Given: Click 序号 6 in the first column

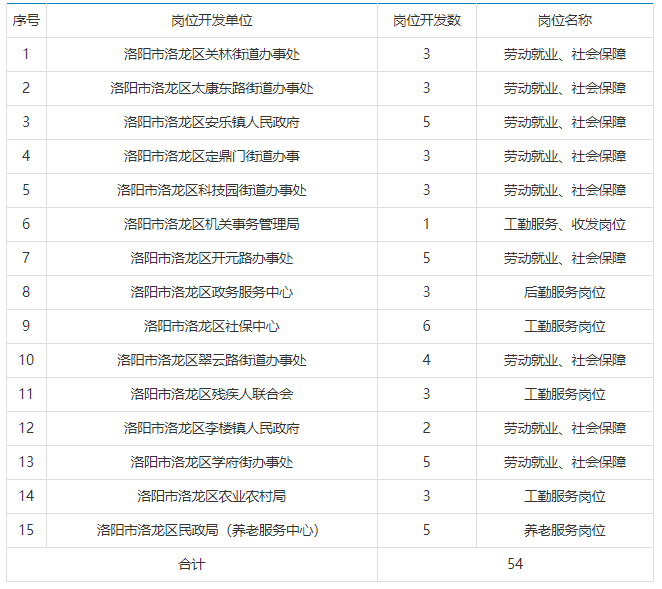Looking at the screenshot, I should tap(26, 224).
